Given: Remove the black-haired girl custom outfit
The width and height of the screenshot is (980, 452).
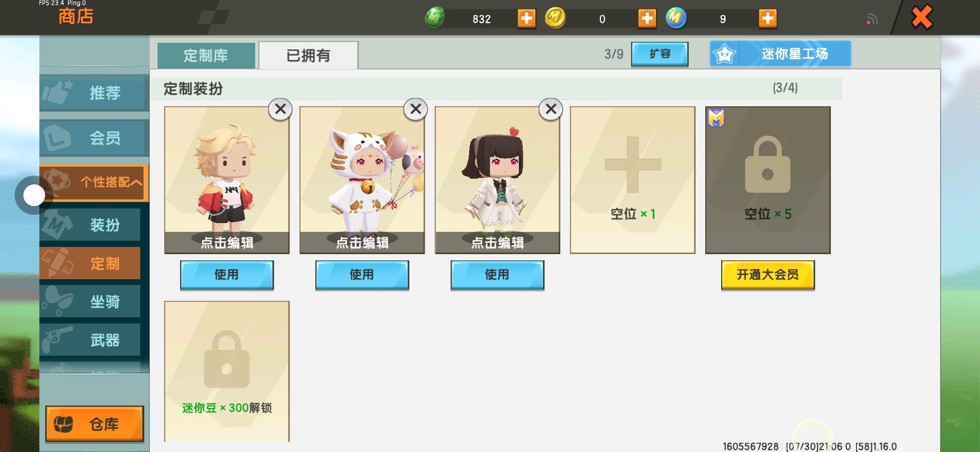Looking at the screenshot, I should pos(551,110).
